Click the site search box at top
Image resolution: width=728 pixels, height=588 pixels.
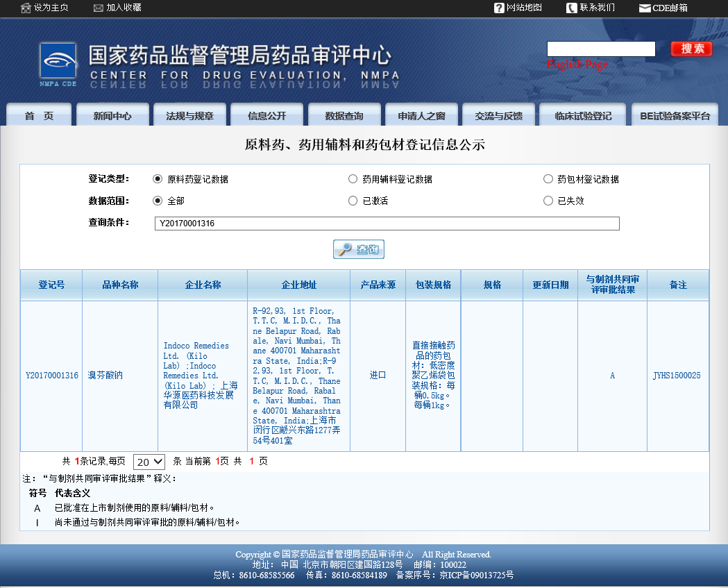coord(600,49)
